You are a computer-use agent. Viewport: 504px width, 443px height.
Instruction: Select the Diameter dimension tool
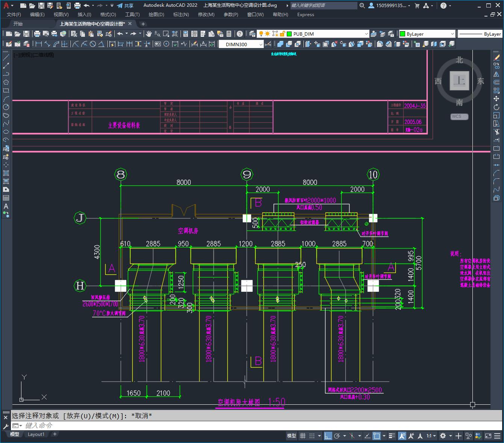click(x=93, y=44)
